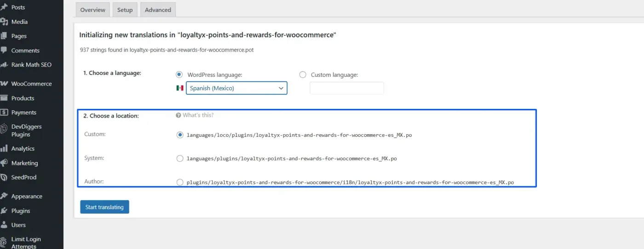Choose the System location radio button
Screen dimensions: 644x249
[180, 158]
